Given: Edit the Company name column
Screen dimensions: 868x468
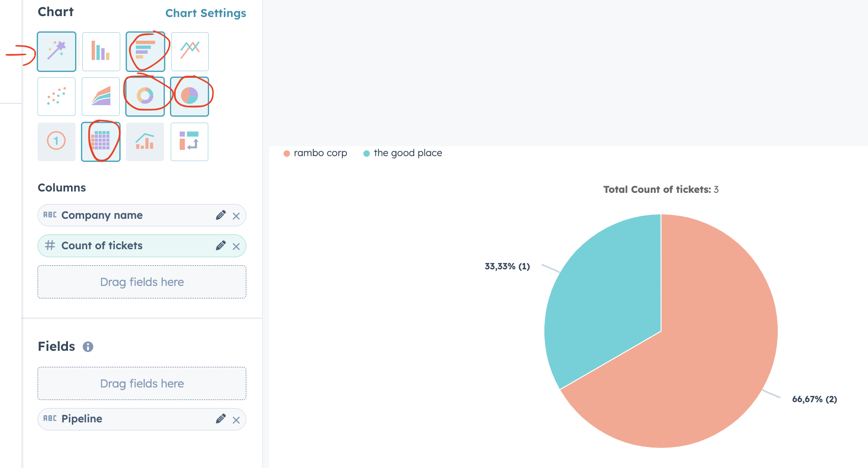Looking at the screenshot, I should pyautogui.click(x=220, y=215).
